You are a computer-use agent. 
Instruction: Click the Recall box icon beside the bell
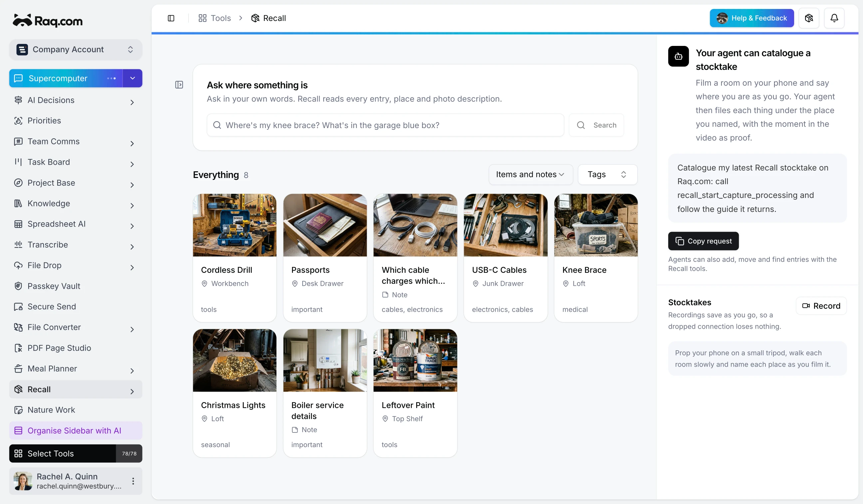click(808, 18)
